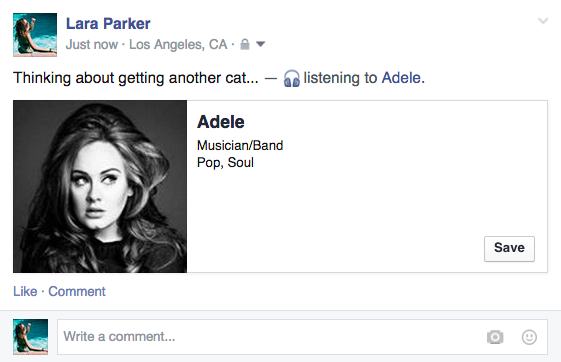Open privacy audience dropdown arrow
This screenshot has width=561, height=362.
(x=260, y=44)
